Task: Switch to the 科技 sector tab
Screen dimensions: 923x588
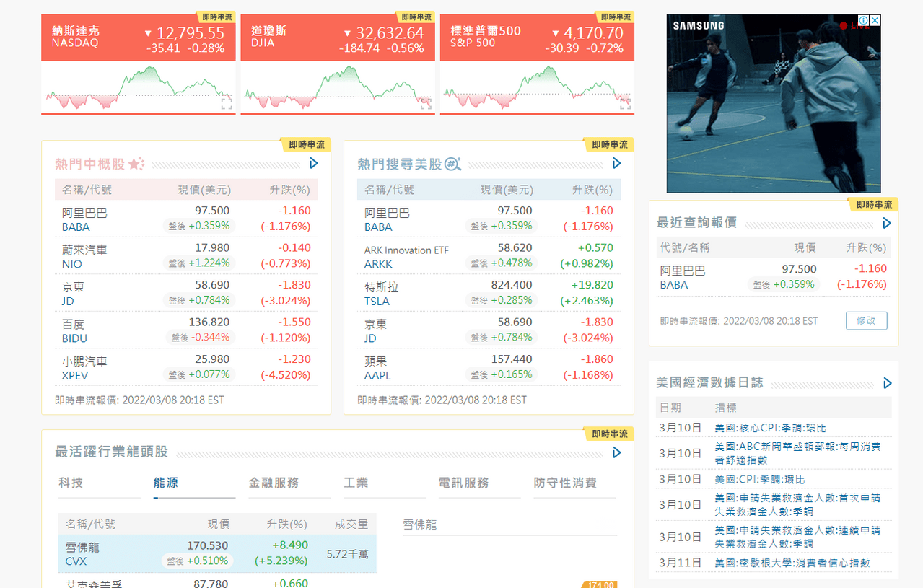Action: (x=71, y=483)
